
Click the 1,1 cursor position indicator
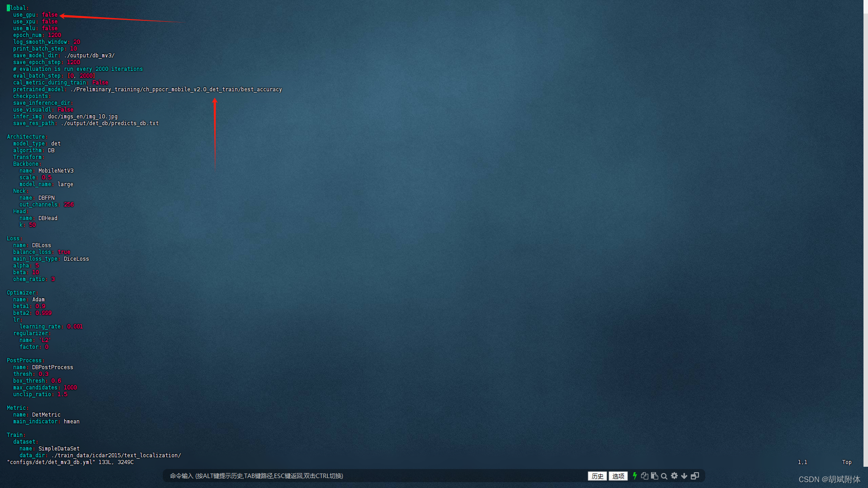(802, 462)
